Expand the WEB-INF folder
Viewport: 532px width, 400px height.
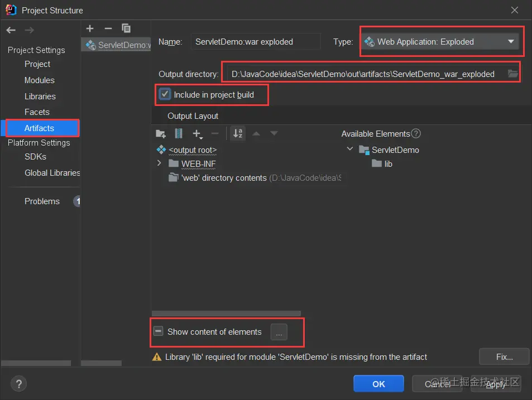[159, 163]
